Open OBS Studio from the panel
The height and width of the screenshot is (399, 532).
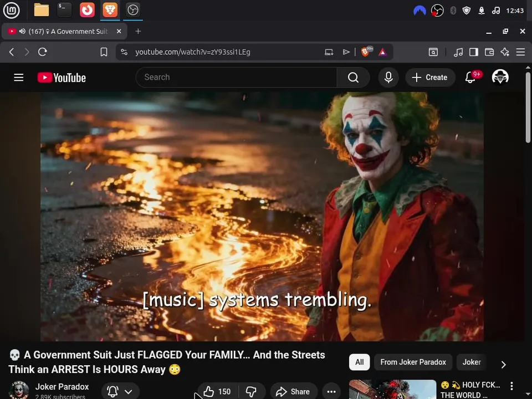click(x=132, y=10)
